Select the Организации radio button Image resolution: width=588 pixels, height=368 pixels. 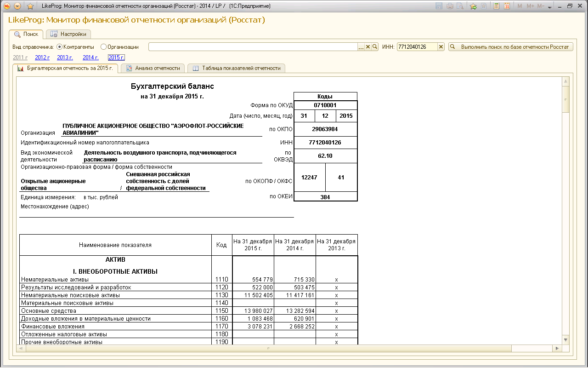click(x=103, y=47)
